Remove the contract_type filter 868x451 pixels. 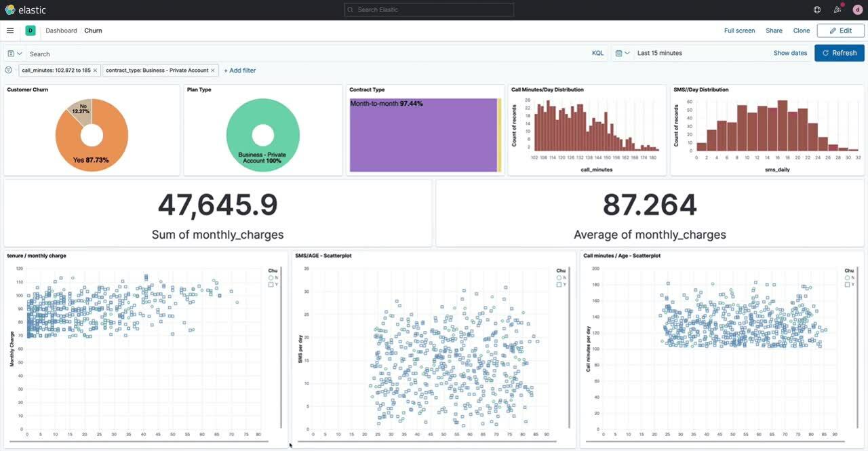click(x=213, y=71)
